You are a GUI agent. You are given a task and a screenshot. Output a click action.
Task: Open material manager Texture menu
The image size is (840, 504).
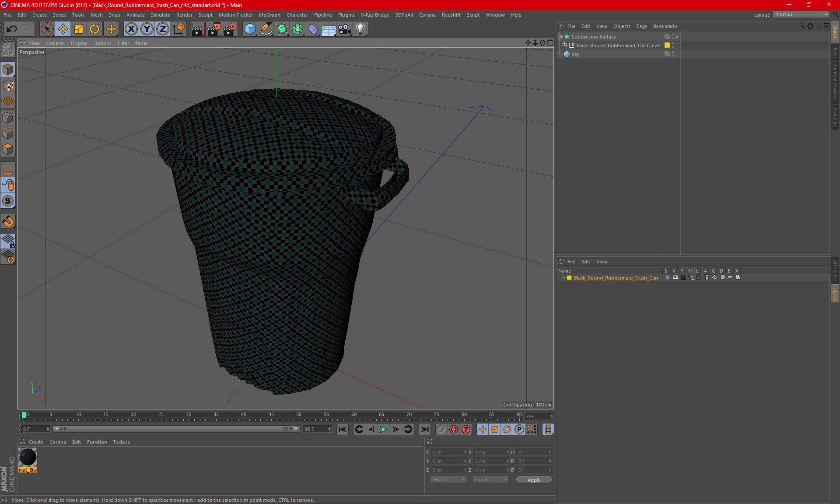tap(121, 442)
